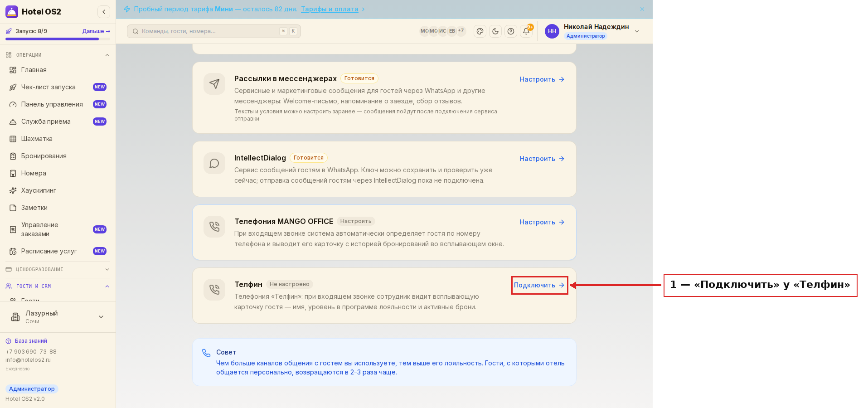Click the Бронирования clipboard icon
The width and height of the screenshot is (868, 408).
pos(13,156)
